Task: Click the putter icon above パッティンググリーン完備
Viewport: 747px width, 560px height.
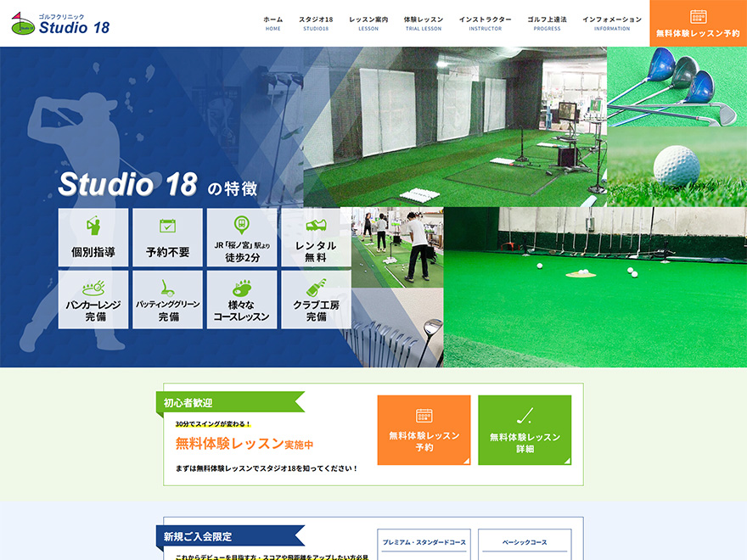Action: pyautogui.click(x=167, y=288)
